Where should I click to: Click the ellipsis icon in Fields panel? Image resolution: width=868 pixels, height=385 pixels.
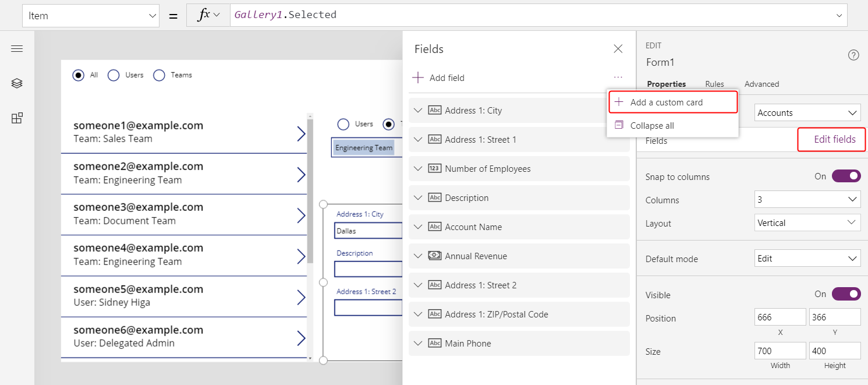tap(618, 77)
